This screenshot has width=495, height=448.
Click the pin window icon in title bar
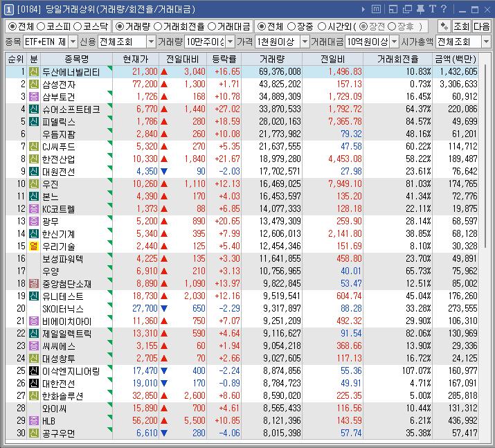point(420,10)
